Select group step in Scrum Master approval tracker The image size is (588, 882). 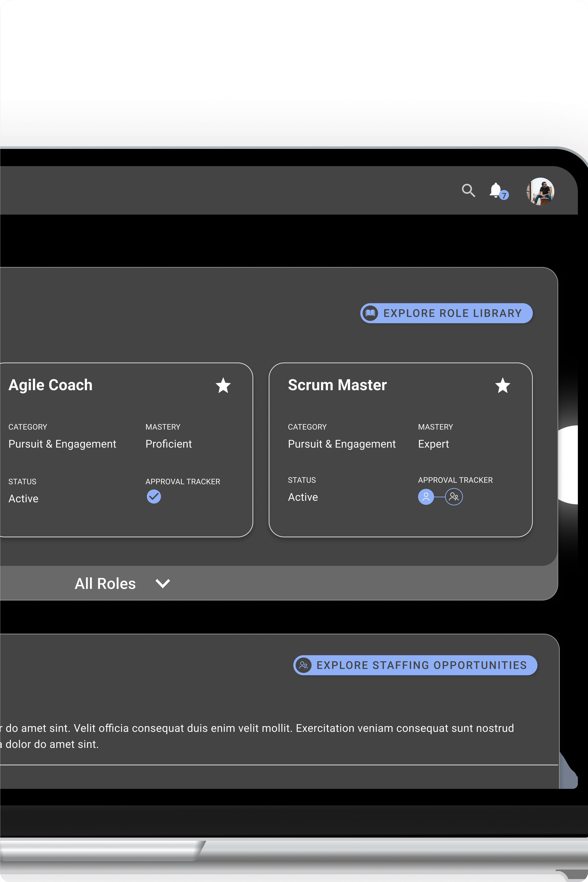(x=454, y=497)
